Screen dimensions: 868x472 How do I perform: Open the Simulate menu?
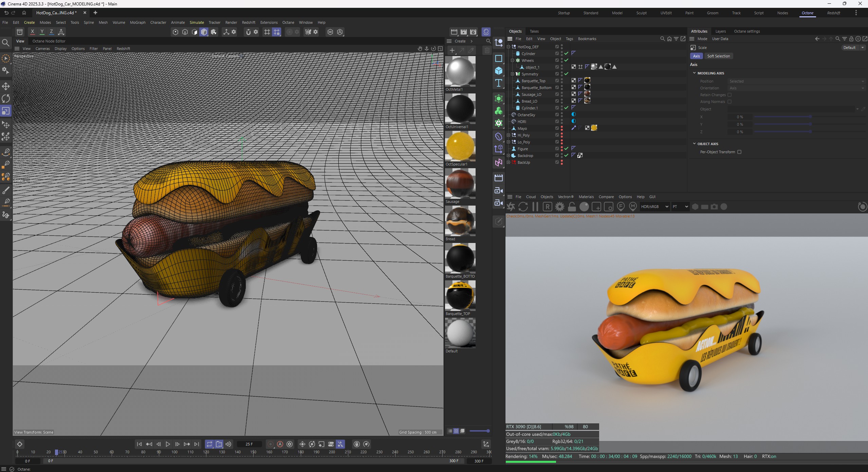tap(197, 22)
